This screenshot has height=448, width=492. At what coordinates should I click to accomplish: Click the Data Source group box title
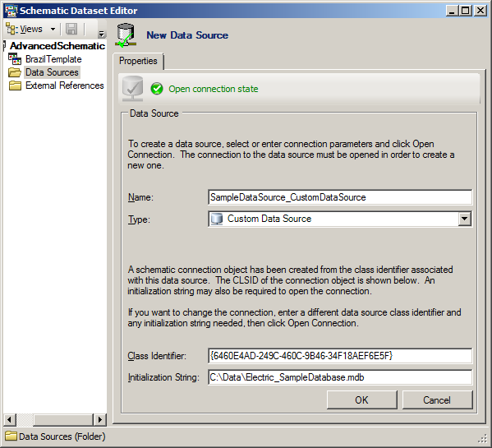click(154, 113)
